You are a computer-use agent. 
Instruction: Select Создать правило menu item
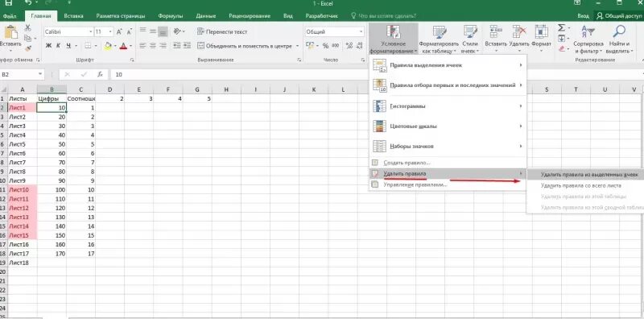pyautogui.click(x=448, y=163)
